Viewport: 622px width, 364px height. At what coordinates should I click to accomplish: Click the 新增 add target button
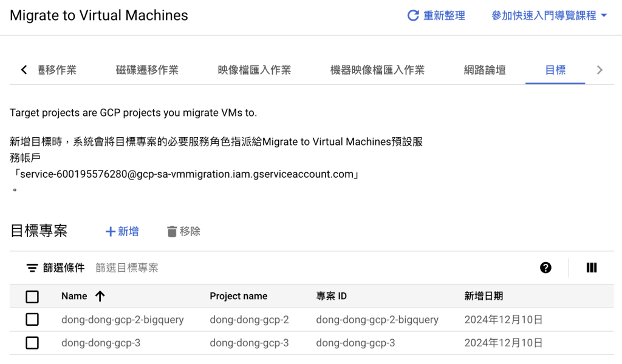tap(122, 231)
